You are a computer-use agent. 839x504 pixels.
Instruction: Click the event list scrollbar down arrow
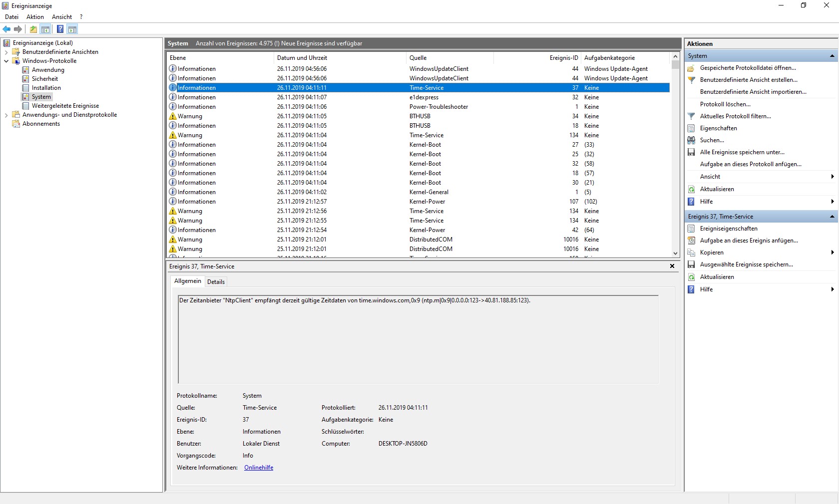pyautogui.click(x=675, y=253)
